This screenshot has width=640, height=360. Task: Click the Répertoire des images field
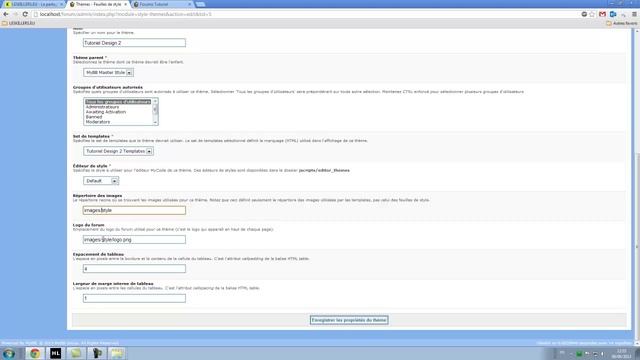pyautogui.click(x=134, y=210)
